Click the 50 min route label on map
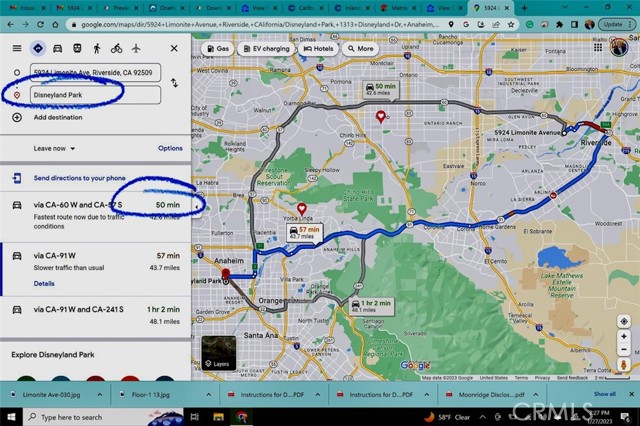The width and height of the screenshot is (640, 426). point(381,89)
